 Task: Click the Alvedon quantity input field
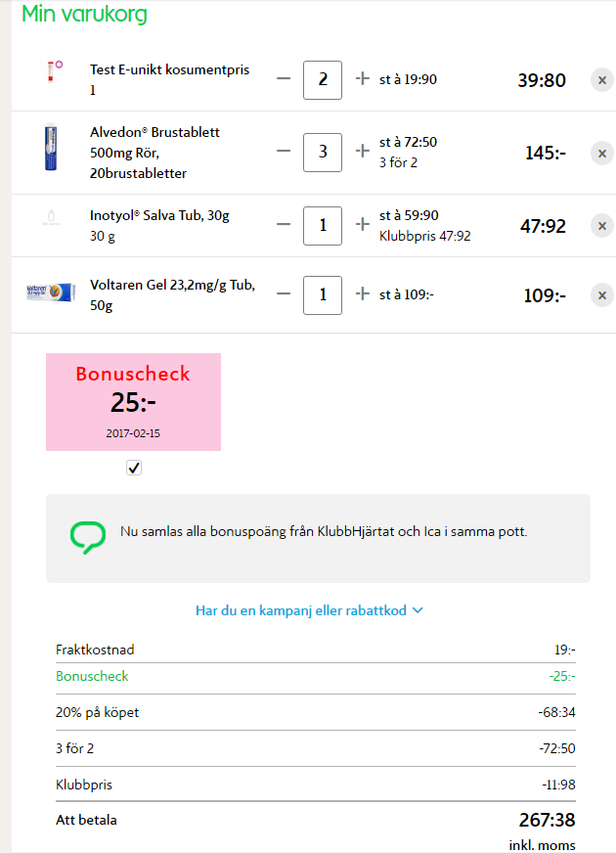[x=323, y=153]
